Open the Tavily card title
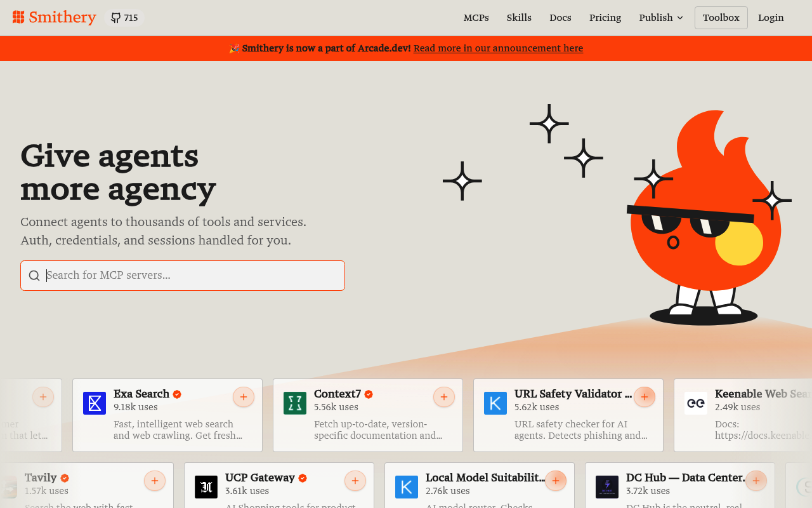The height and width of the screenshot is (508, 812). click(41, 478)
